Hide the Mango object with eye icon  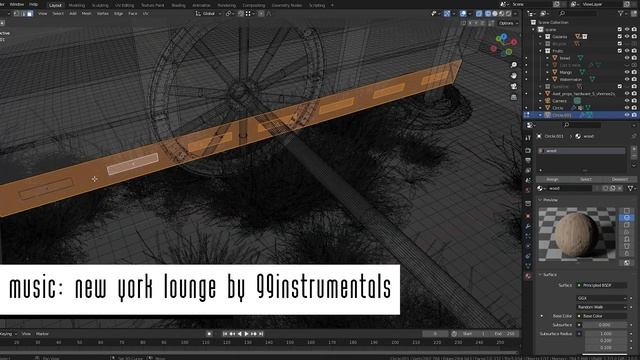click(627, 72)
